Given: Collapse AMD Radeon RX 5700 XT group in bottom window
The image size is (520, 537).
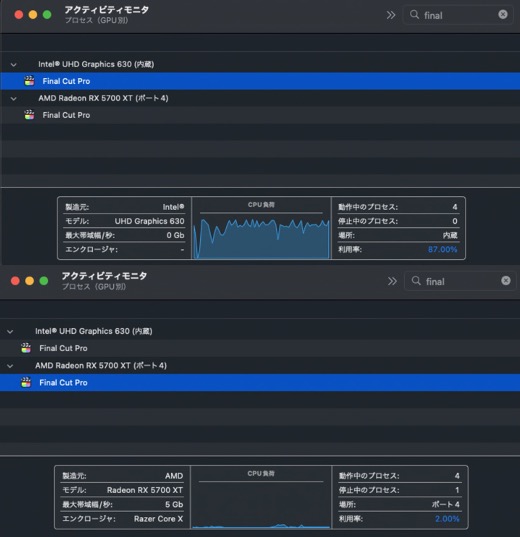Looking at the screenshot, I should 10,366.
